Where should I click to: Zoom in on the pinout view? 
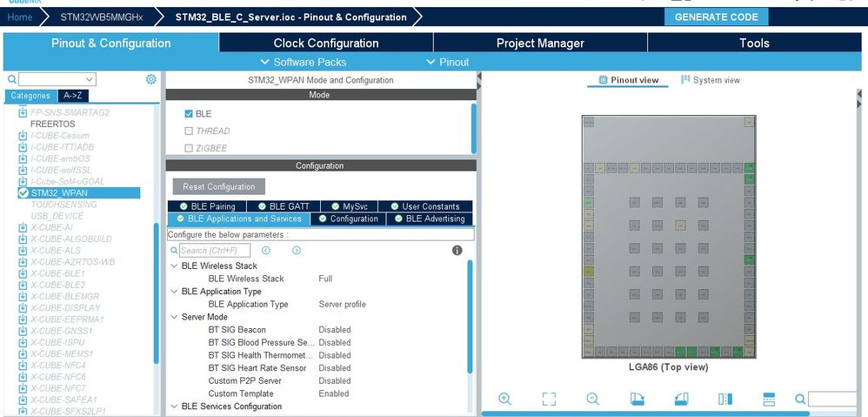tap(504, 399)
